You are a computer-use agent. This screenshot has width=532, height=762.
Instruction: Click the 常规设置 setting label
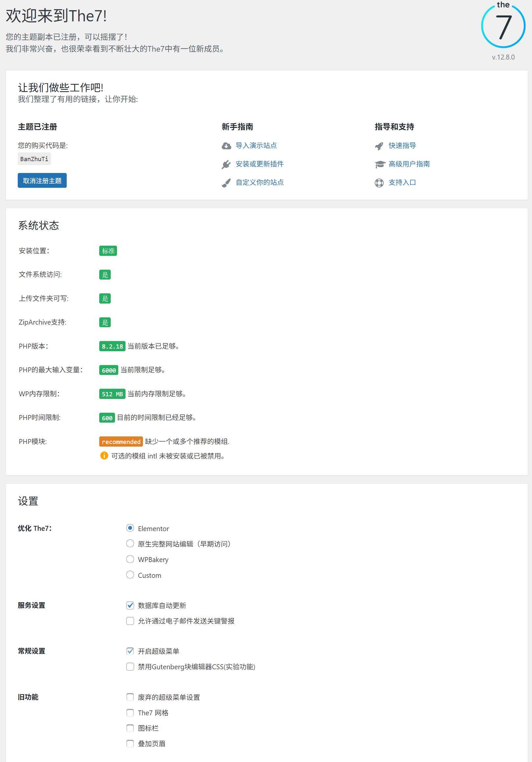[32, 651]
